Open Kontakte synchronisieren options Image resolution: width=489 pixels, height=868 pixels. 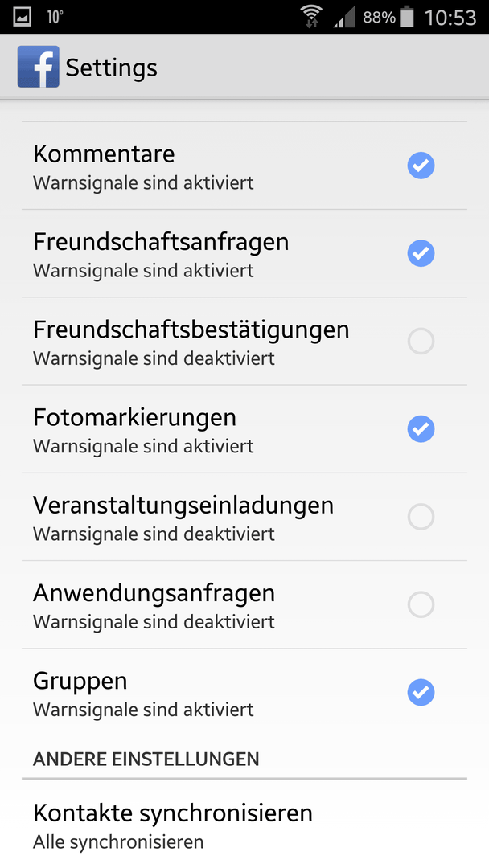pyautogui.click(x=244, y=825)
